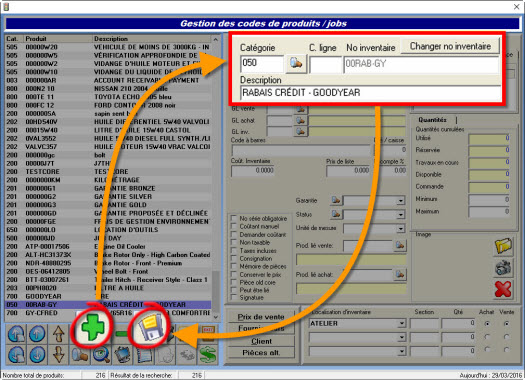The image size is (525, 380).
Task: Open GL inv. account lookup icon
Action: pyautogui.click(x=301, y=132)
